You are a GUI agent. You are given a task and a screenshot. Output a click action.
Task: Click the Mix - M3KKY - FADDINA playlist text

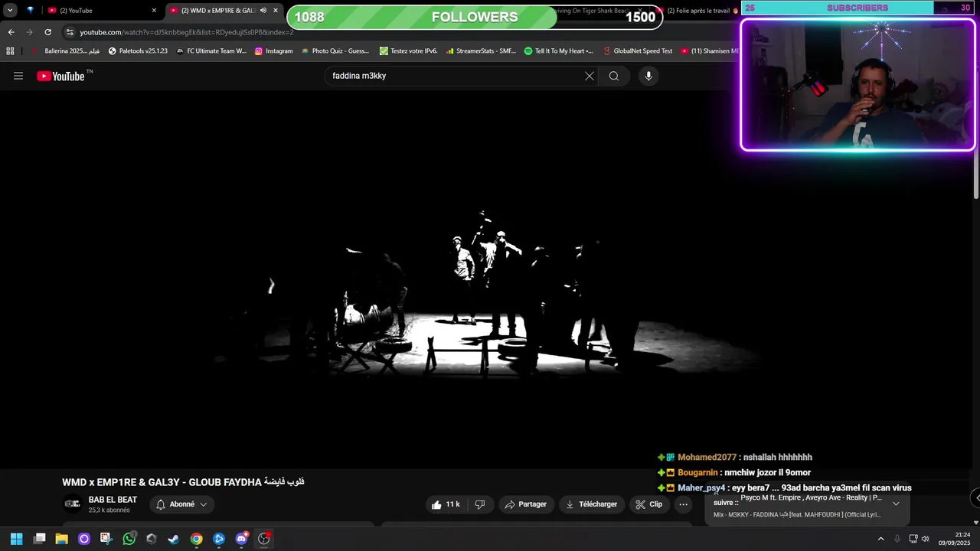tap(796, 514)
